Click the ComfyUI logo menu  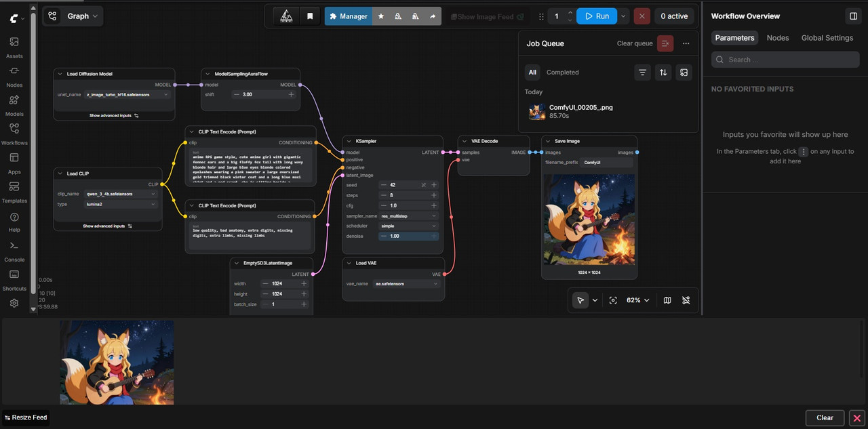click(x=15, y=18)
